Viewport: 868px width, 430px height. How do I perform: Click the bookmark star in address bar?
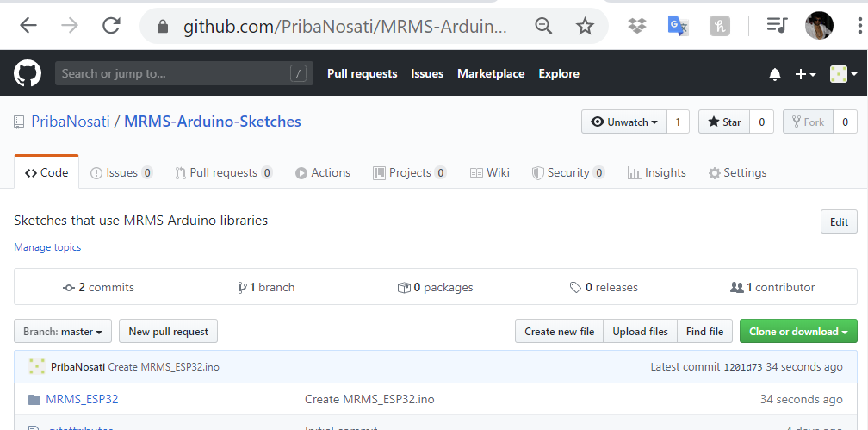tap(585, 26)
